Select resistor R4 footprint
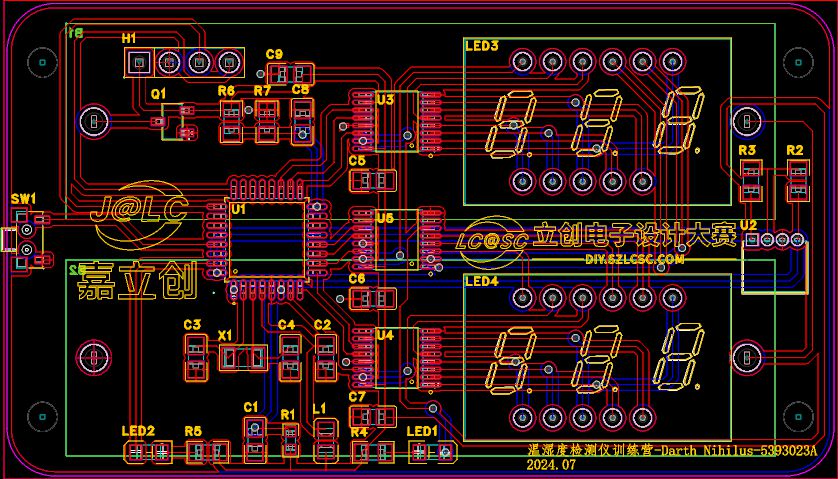838x479 pixels. tap(373, 452)
